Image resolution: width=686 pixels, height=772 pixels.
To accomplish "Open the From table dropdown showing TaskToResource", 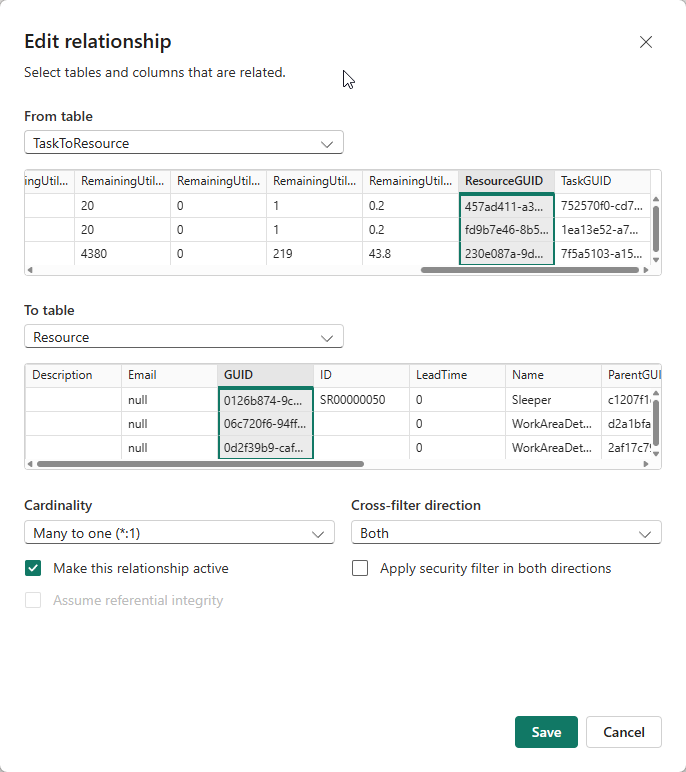I will tap(183, 143).
